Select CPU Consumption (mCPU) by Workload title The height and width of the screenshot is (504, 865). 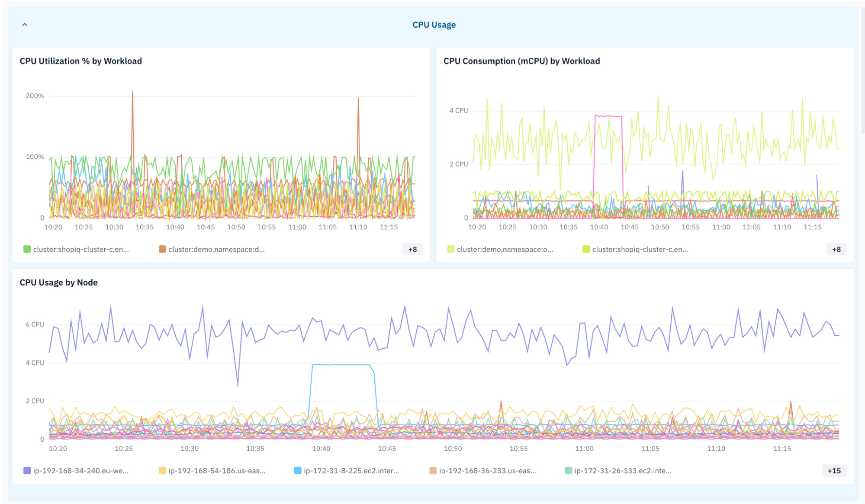coord(521,61)
